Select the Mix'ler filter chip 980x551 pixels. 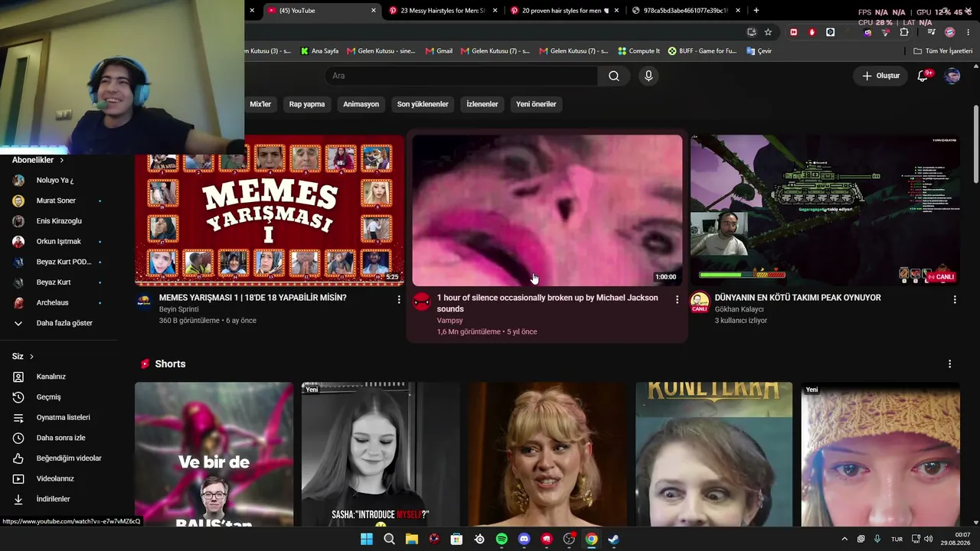point(260,104)
